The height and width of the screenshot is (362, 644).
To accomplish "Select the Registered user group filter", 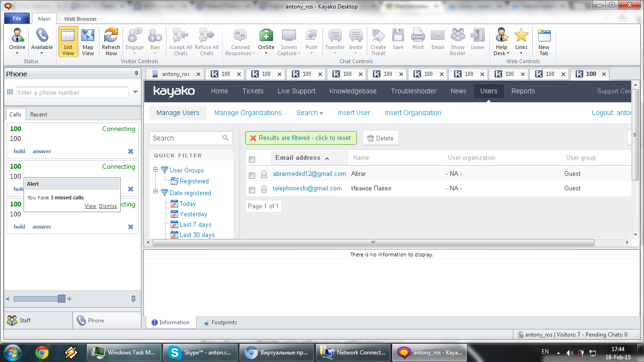I will click(x=194, y=181).
